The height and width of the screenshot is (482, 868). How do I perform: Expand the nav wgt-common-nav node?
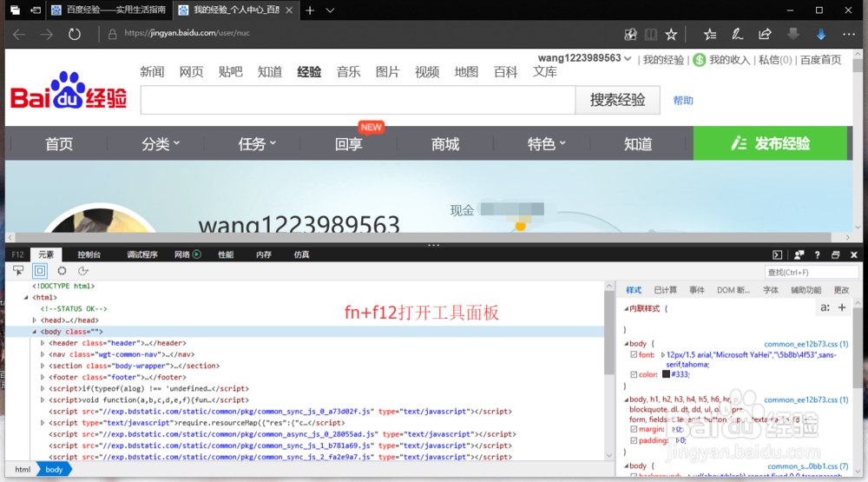tap(43, 354)
